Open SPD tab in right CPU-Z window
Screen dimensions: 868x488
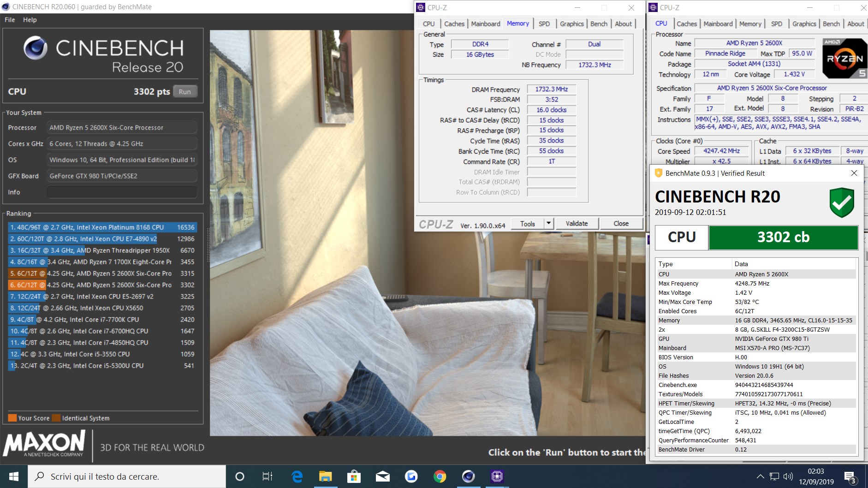pyautogui.click(x=777, y=24)
